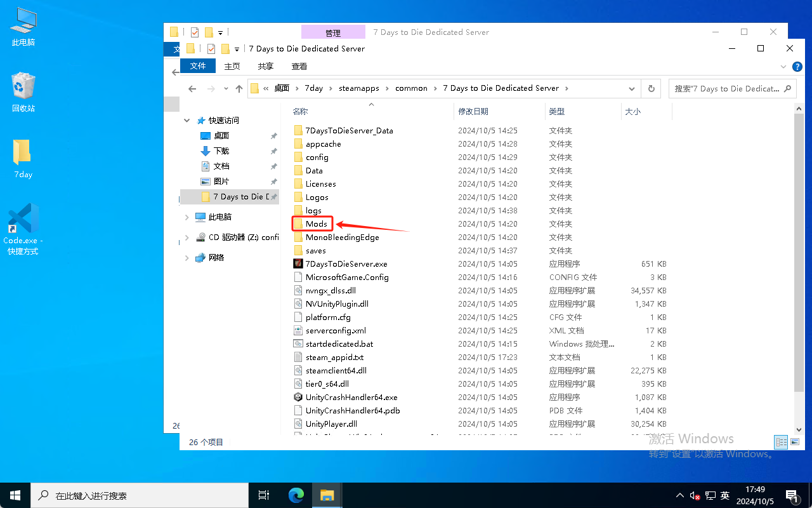812x508 pixels.
Task: Select the logs folder
Action: [x=313, y=210]
